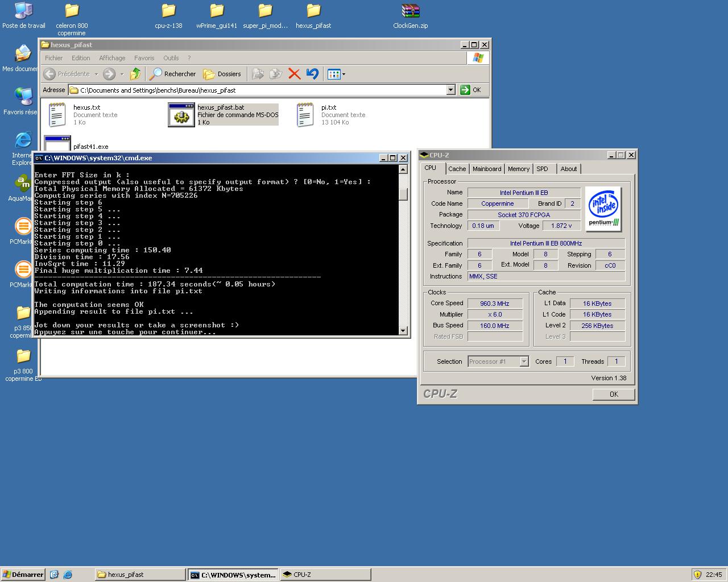The width and height of the screenshot is (728, 582).
Task: Open the p3 800 coppermine EB folder
Action: [x=23, y=357]
